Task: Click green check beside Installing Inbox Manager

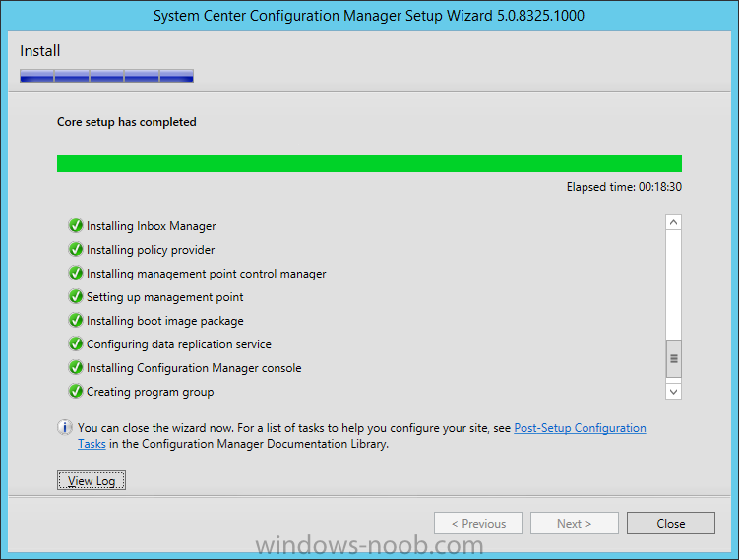Action: click(76, 225)
